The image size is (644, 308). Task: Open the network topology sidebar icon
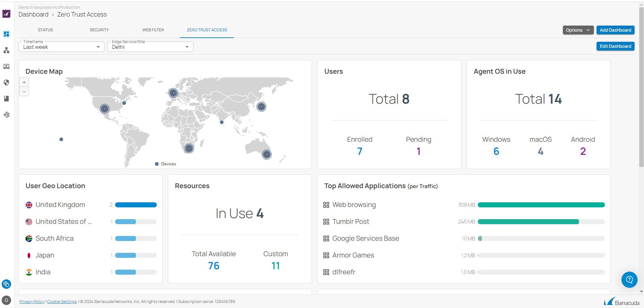(x=6, y=50)
